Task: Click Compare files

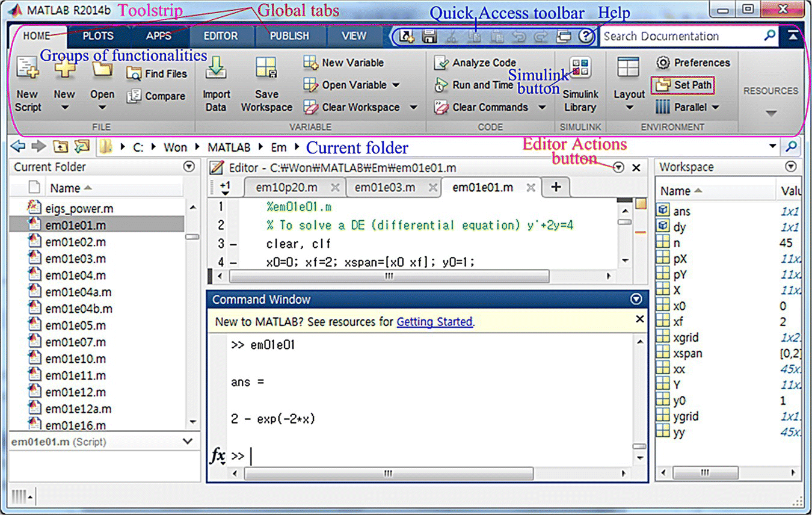Action: (x=156, y=96)
